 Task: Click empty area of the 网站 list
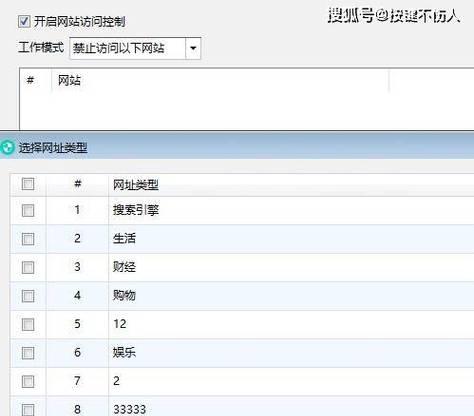[247, 111]
